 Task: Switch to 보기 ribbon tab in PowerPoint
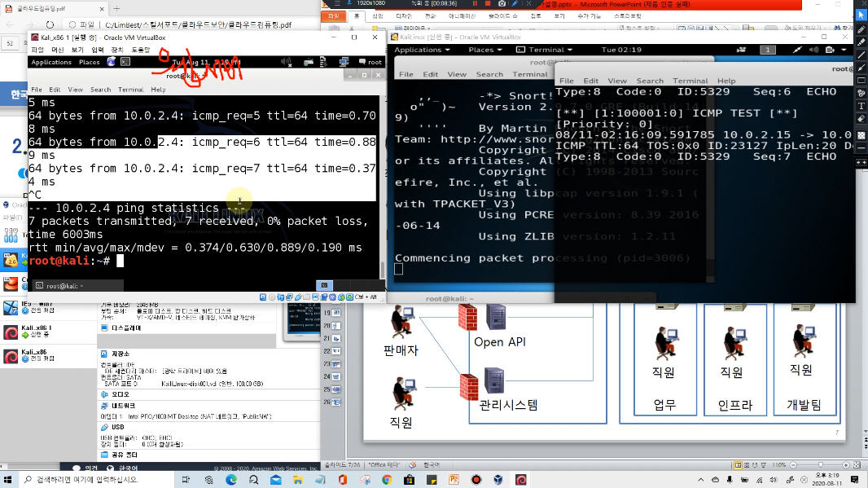(x=559, y=16)
